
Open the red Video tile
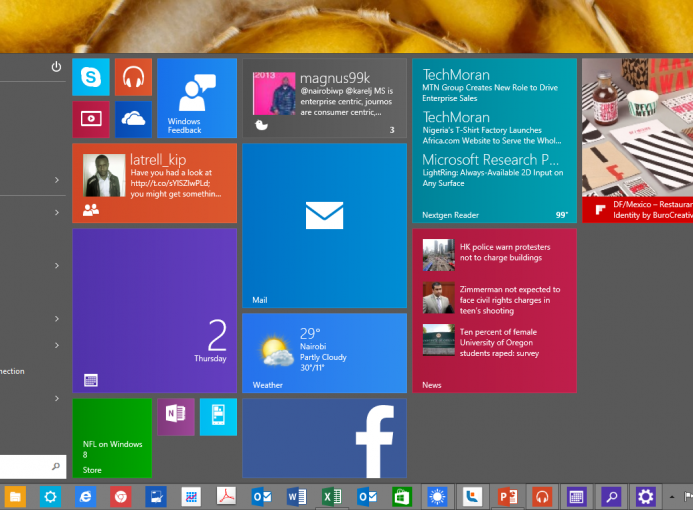(x=91, y=119)
